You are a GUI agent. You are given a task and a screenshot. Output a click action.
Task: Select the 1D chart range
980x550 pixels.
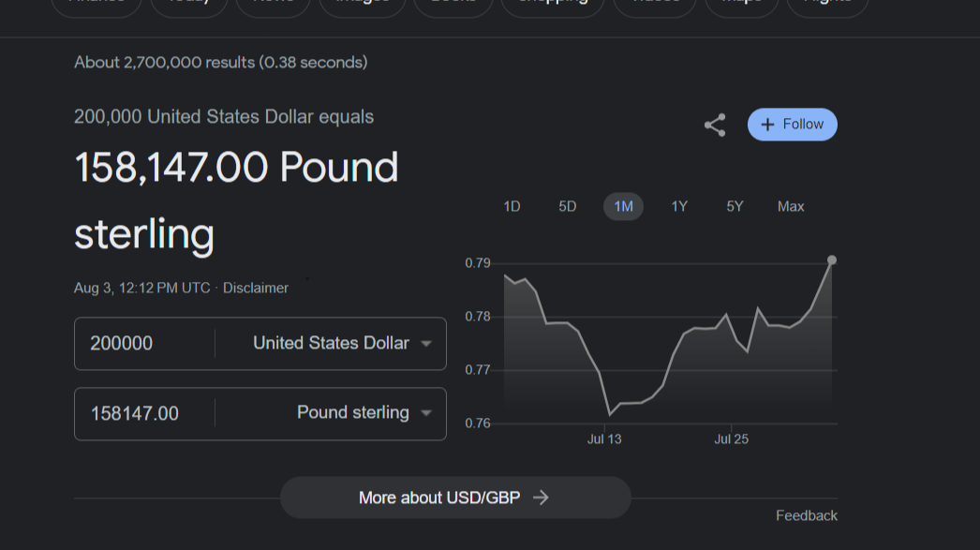point(512,206)
